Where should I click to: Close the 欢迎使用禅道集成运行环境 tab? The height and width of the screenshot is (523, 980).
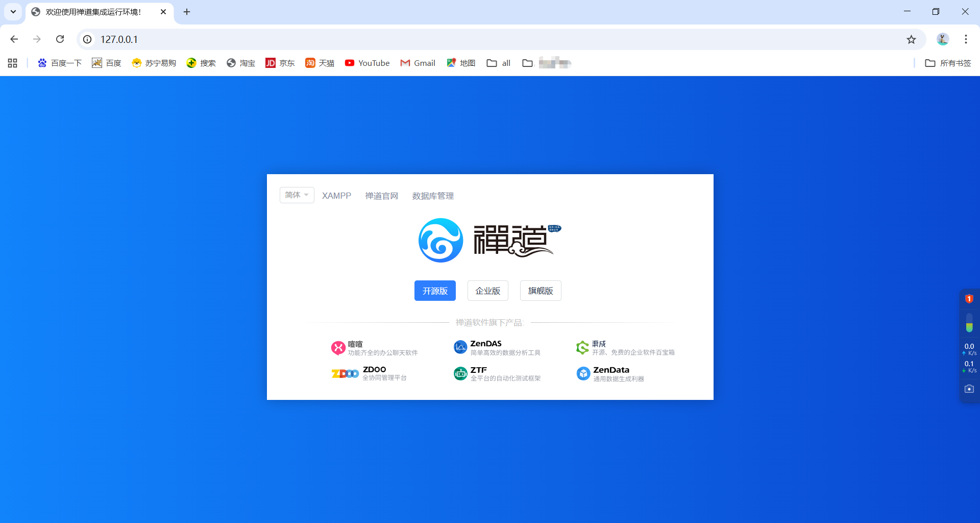[163, 12]
